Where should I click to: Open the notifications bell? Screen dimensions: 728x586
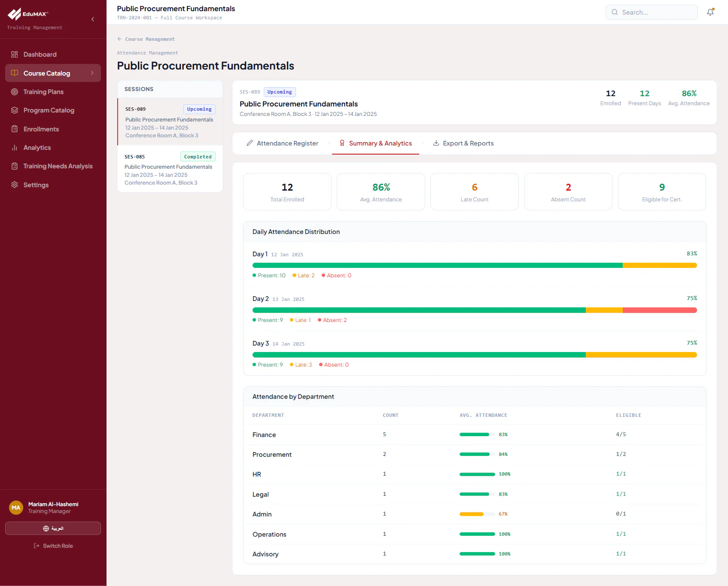click(710, 12)
